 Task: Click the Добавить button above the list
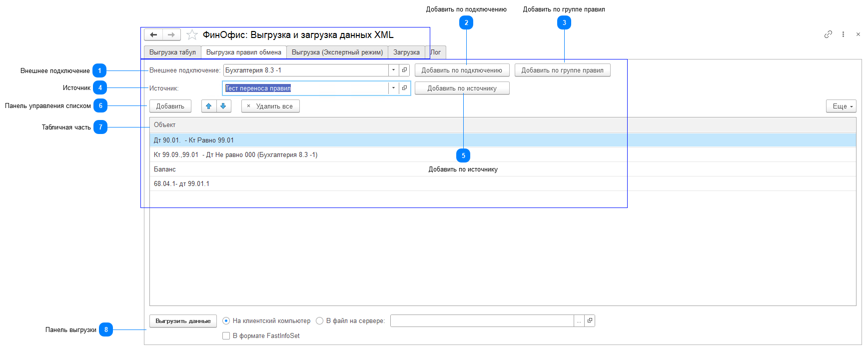(x=170, y=106)
